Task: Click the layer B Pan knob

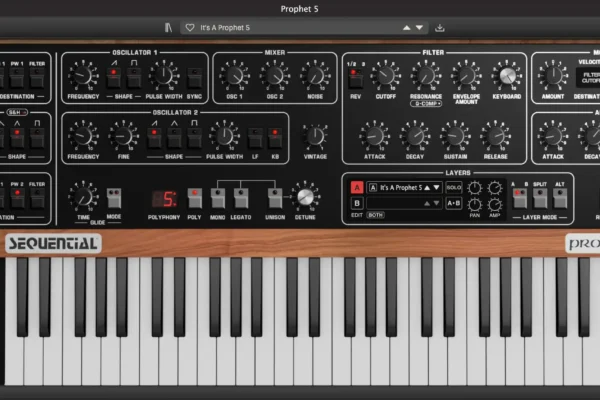Action: pyautogui.click(x=474, y=205)
